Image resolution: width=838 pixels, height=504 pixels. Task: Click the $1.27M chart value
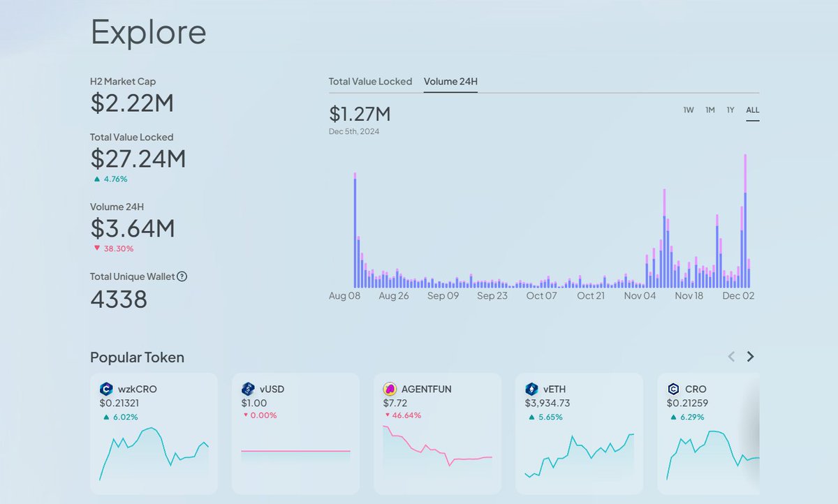point(360,114)
